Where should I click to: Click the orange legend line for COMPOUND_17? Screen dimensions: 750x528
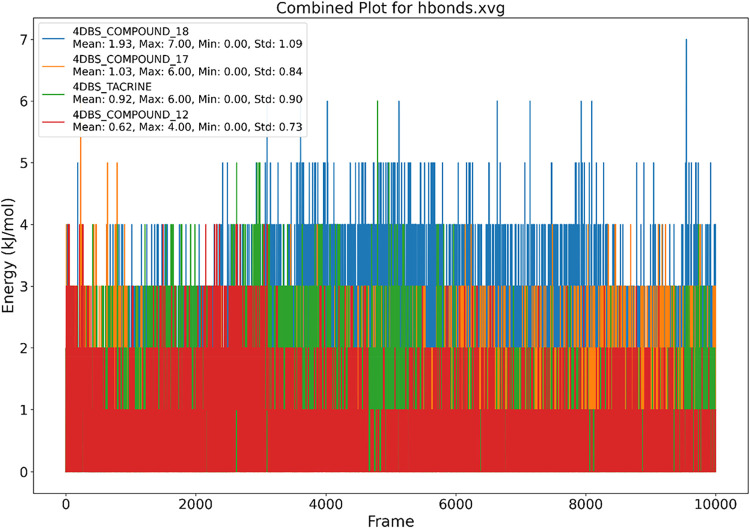(53, 66)
